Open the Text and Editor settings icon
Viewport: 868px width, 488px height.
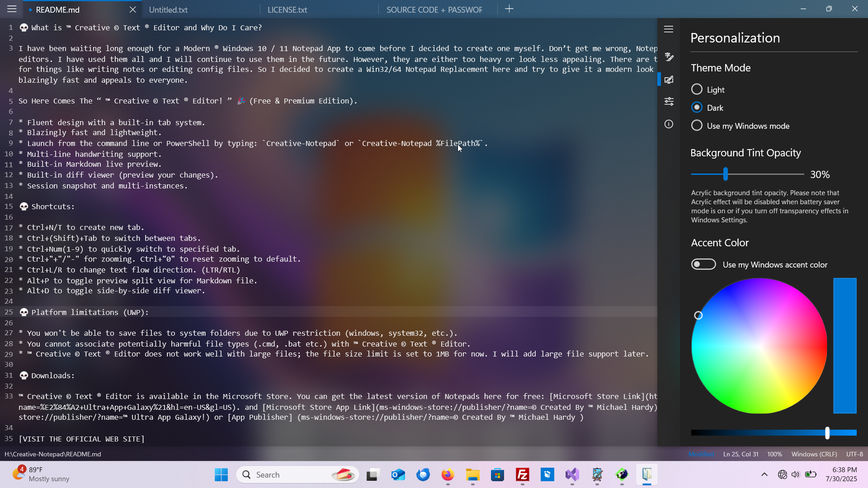pos(669,57)
